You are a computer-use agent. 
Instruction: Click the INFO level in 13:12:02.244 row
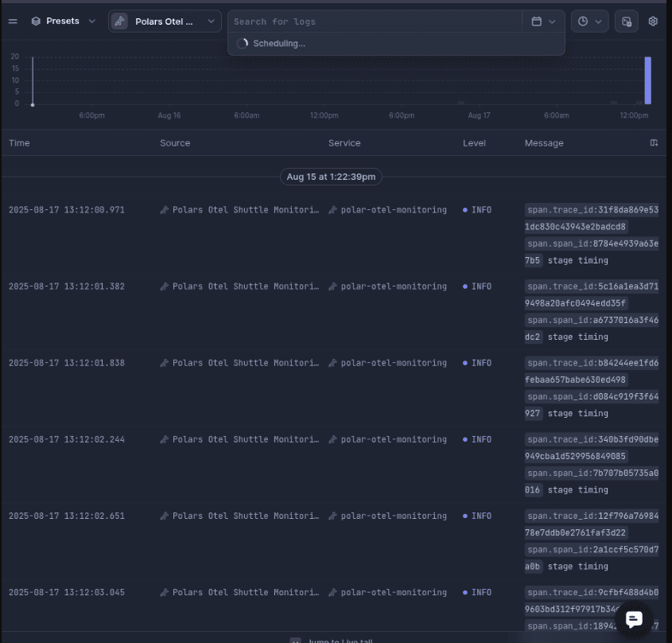[480, 439]
